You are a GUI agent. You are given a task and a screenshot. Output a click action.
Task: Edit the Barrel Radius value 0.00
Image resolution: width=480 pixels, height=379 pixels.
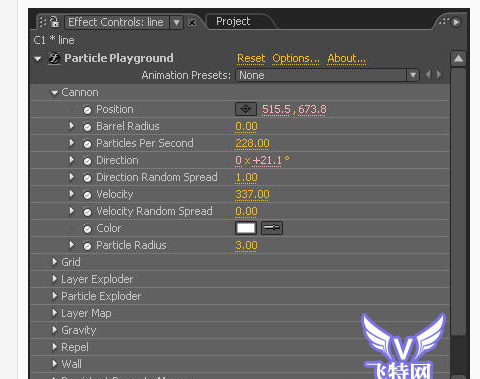[x=246, y=126]
